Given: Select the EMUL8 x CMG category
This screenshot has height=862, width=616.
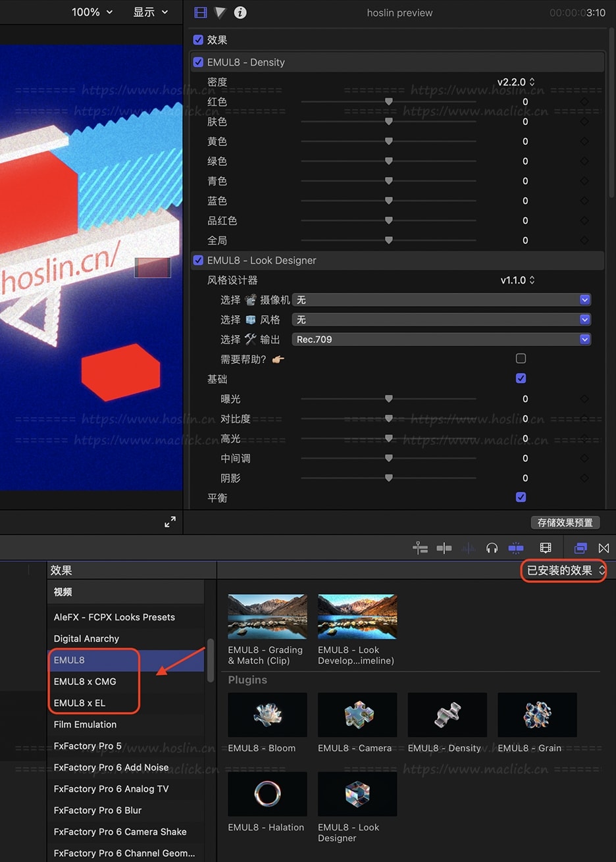Looking at the screenshot, I should pos(126,682).
